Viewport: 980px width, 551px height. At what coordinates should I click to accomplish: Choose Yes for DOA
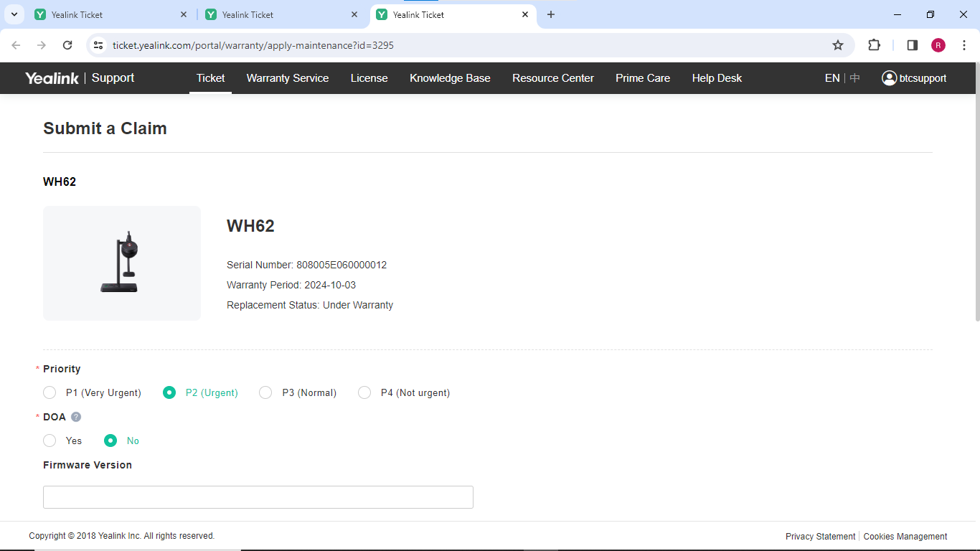tap(50, 441)
